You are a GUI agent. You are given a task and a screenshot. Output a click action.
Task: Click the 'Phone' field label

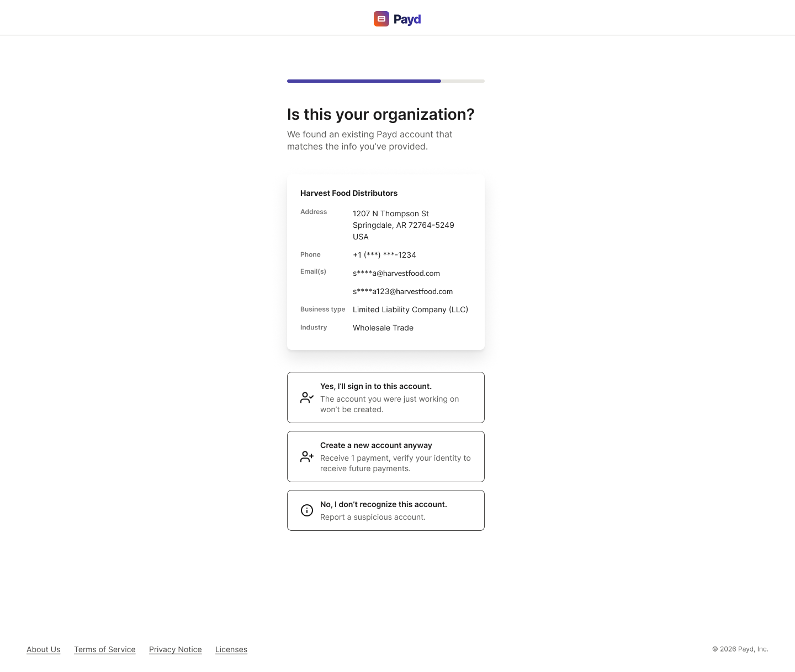pyautogui.click(x=310, y=255)
